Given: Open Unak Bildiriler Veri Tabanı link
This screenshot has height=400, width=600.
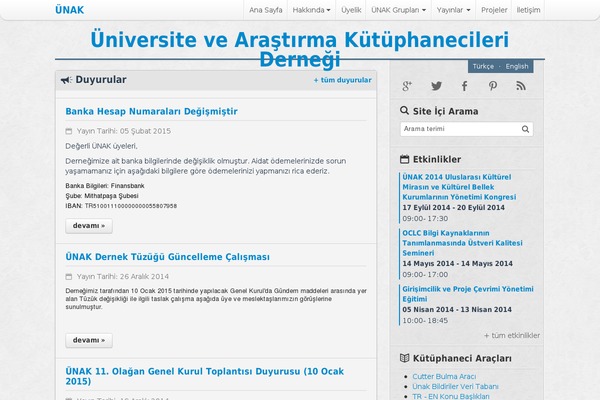Looking at the screenshot, I should (x=455, y=387).
